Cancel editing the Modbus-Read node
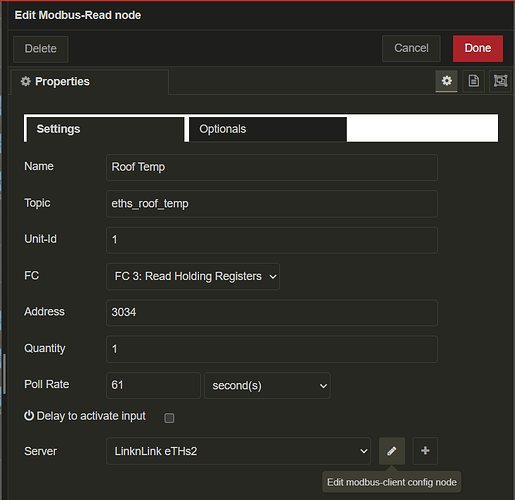 411,48
